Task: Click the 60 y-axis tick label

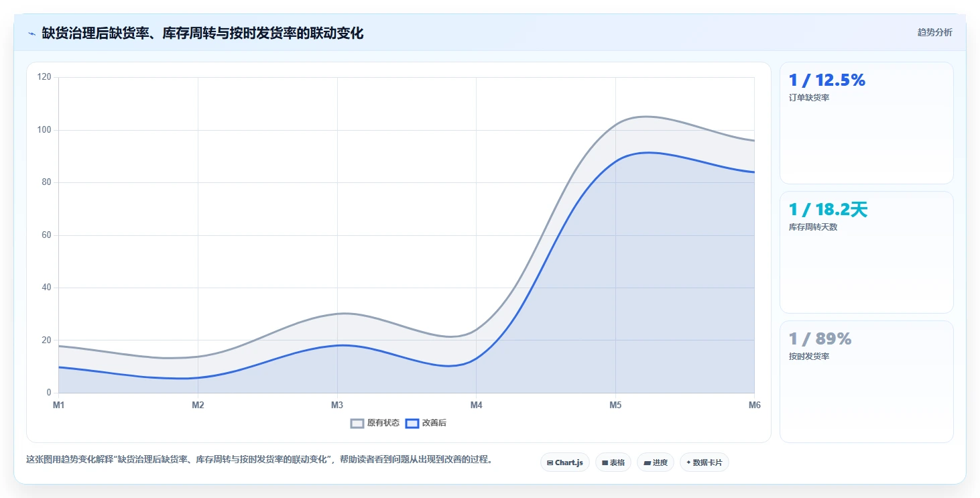Action: (x=46, y=235)
